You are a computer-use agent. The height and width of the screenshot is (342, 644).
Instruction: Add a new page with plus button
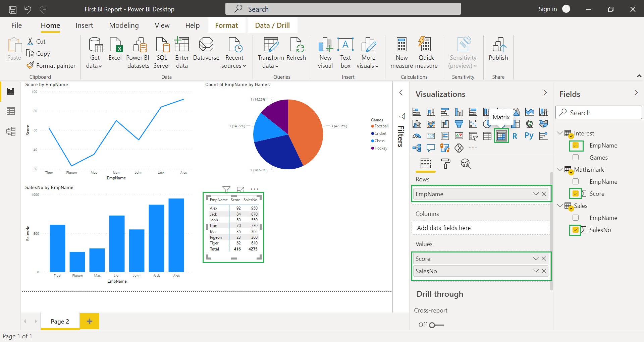[x=89, y=321]
